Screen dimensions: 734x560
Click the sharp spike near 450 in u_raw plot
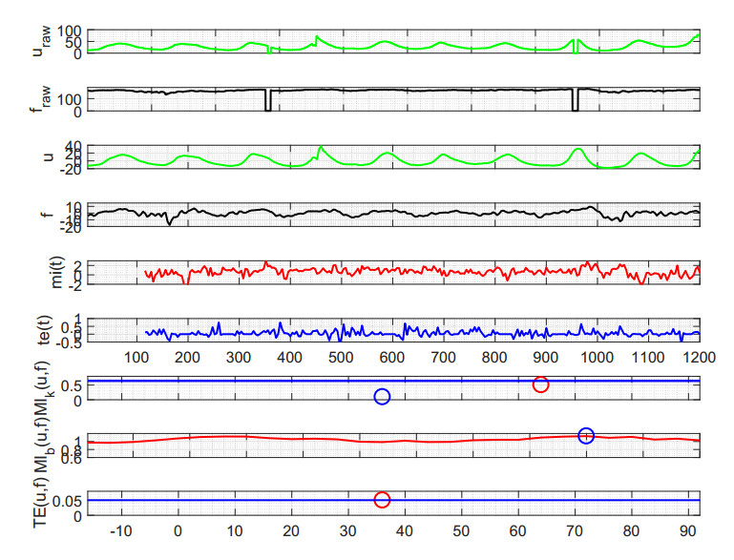[x=317, y=38]
